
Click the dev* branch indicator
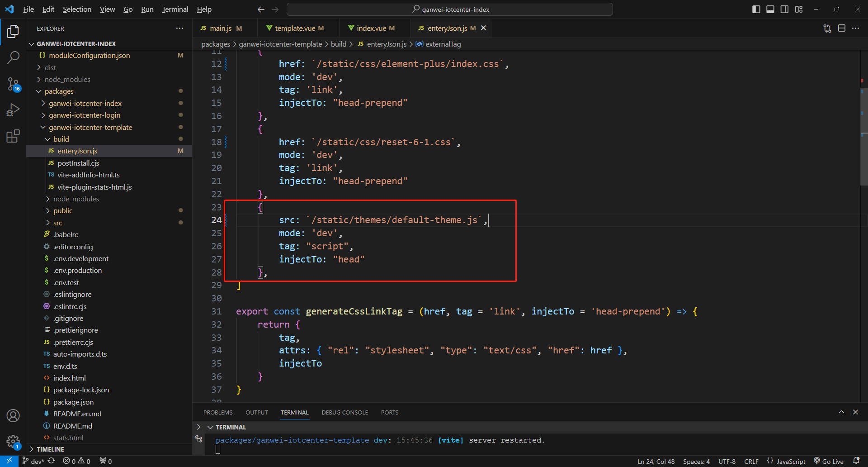coord(33,461)
